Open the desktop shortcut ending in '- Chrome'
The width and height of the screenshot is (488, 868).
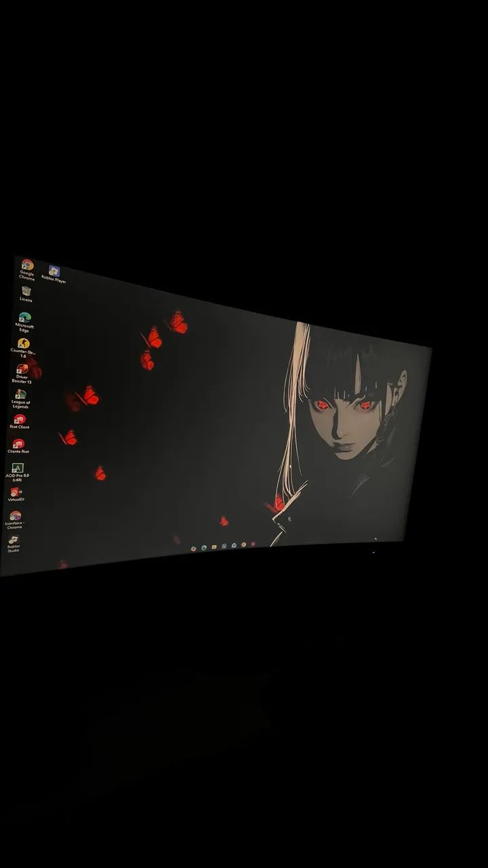click(14, 520)
